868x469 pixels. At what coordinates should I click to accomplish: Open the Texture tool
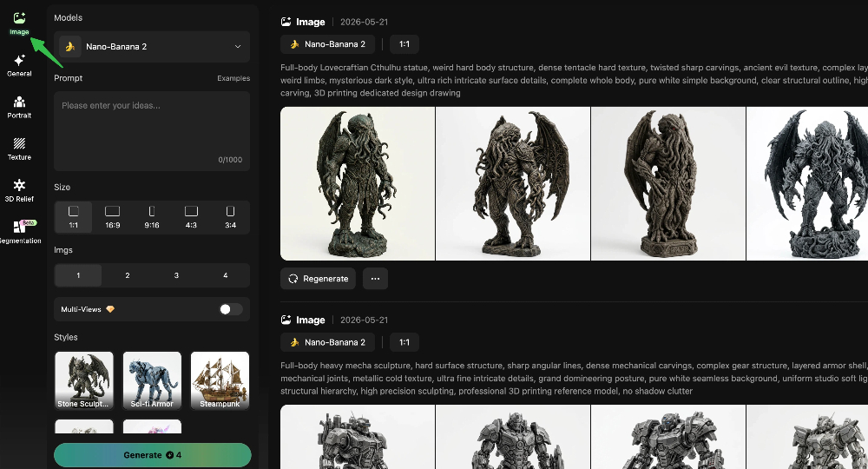(x=19, y=149)
